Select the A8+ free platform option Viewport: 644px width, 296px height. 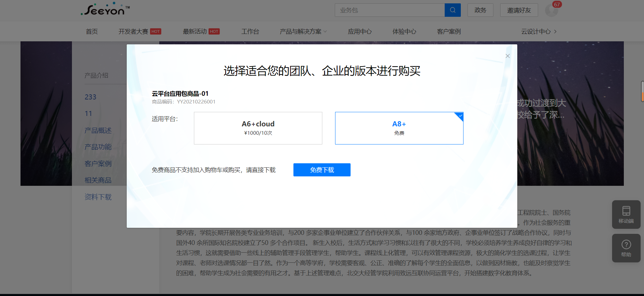click(399, 128)
